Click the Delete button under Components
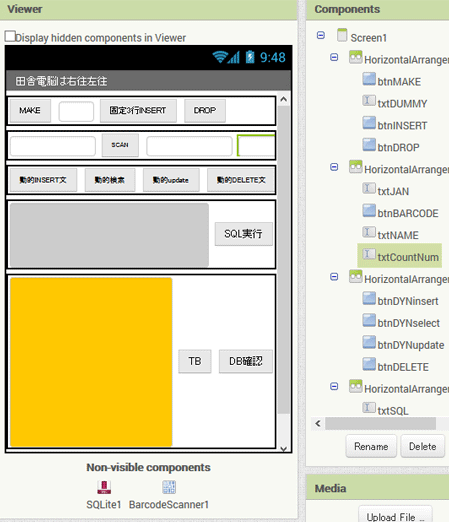The height and width of the screenshot is (522, 449). 422,446
